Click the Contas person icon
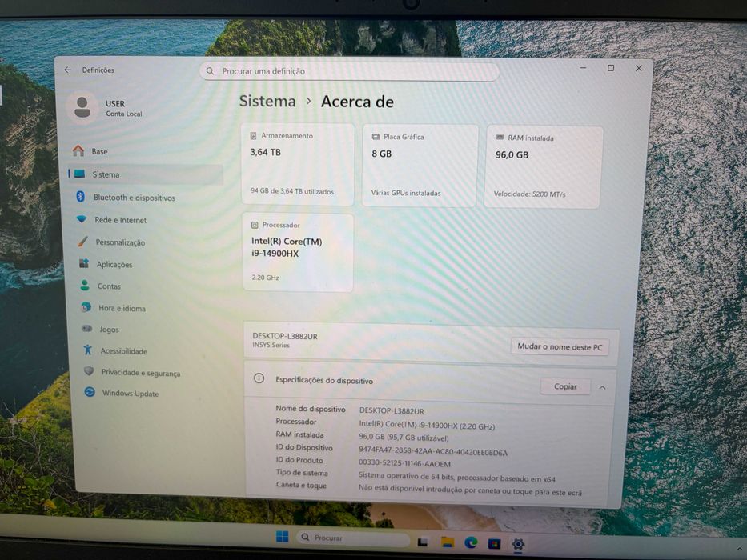 pos(85,286)
